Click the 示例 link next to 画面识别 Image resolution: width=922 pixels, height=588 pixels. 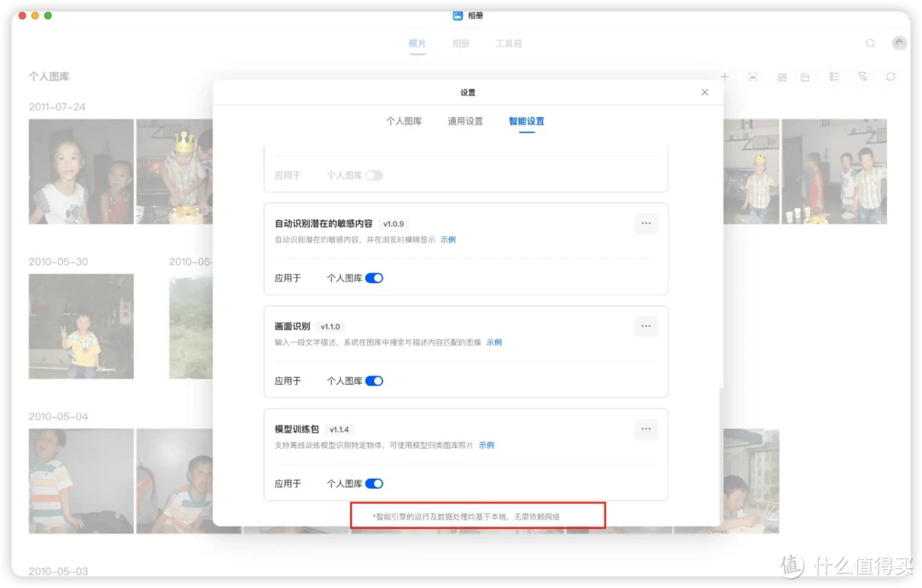(x=493, y=341)
